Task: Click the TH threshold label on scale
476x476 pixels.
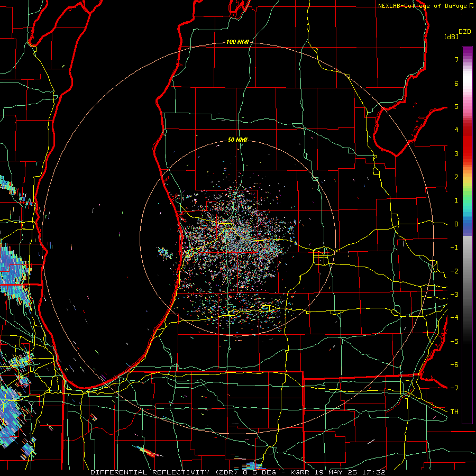Action: 454,412
